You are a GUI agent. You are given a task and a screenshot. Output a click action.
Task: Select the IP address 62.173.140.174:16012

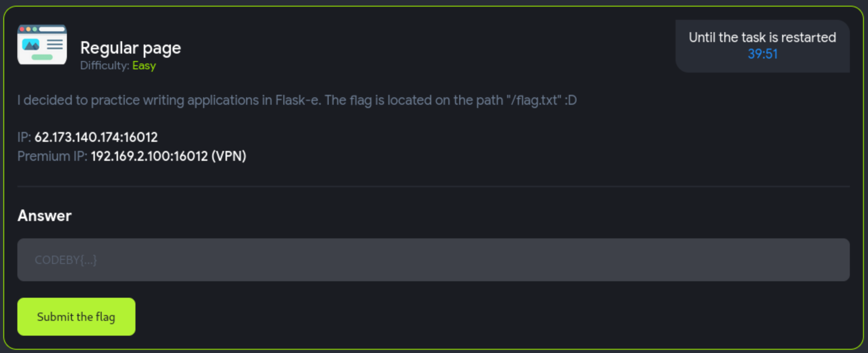96,137
